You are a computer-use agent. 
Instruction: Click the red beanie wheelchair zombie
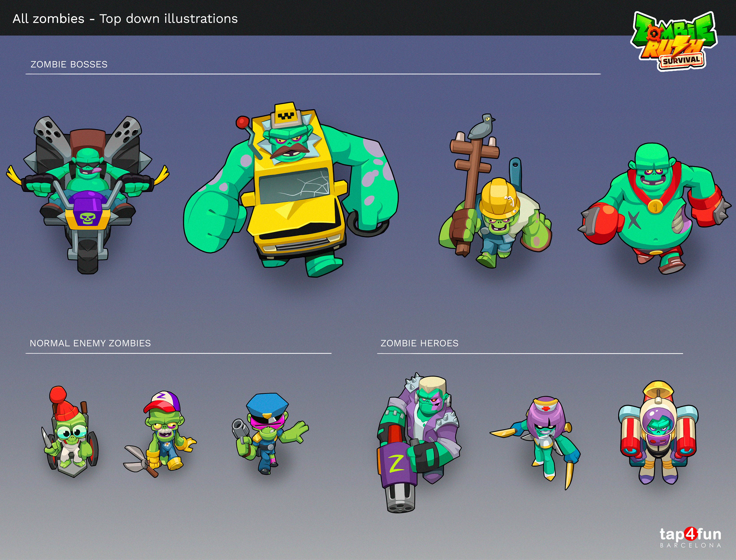[70, 432]
